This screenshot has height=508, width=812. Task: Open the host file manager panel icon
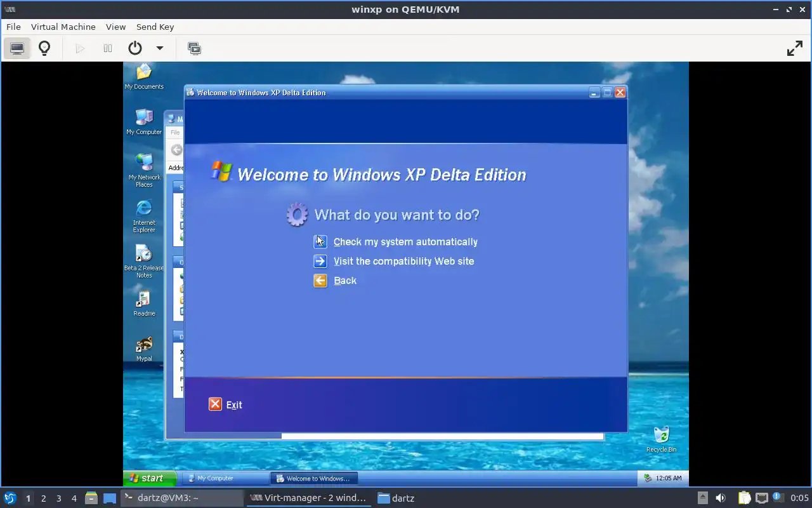91,498
